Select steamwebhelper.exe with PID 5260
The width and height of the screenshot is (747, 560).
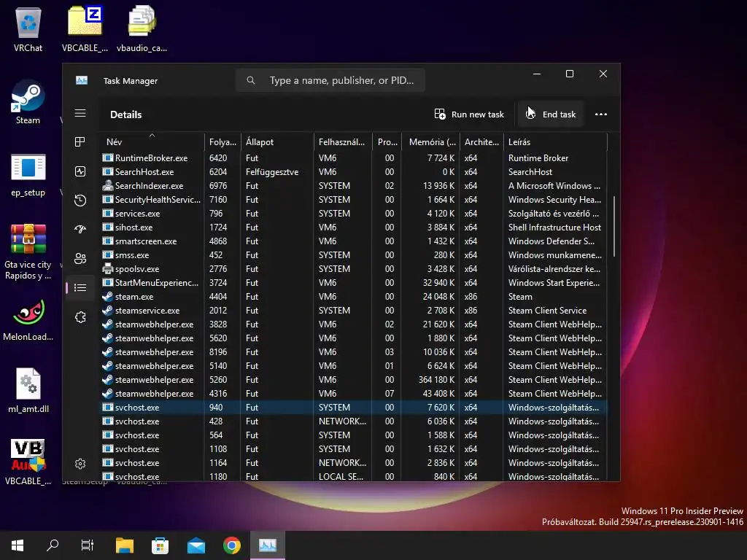[x=354, y=379]
